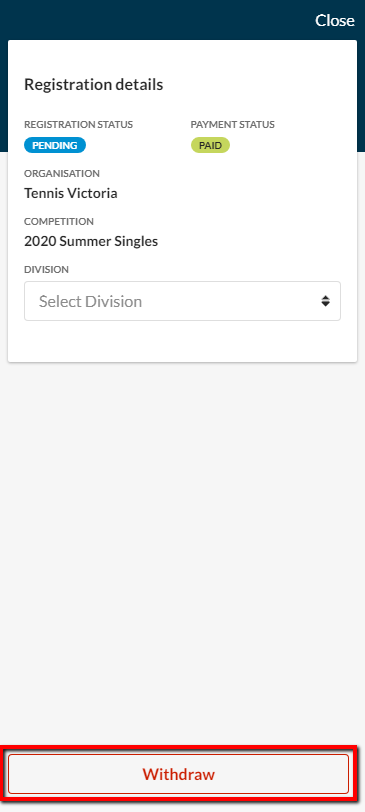Screen dimensions: 365x812
Task: Click the up-down arrow icon in Division field
Action: coord(325,301)
